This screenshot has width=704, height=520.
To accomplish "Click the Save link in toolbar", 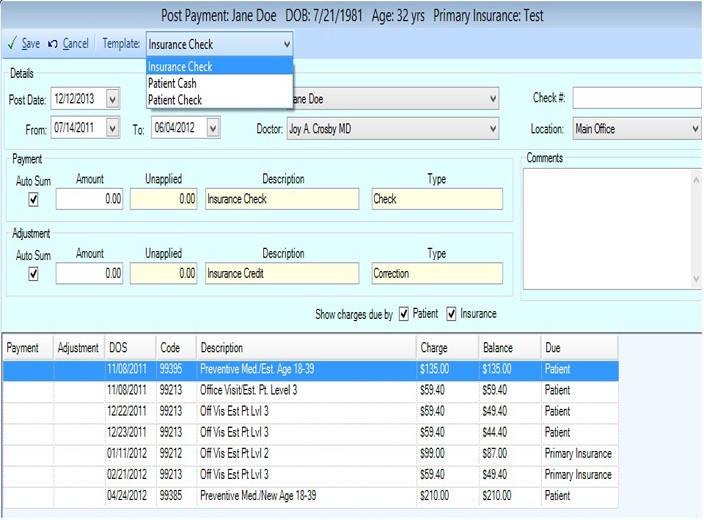I will pos(31,44).
